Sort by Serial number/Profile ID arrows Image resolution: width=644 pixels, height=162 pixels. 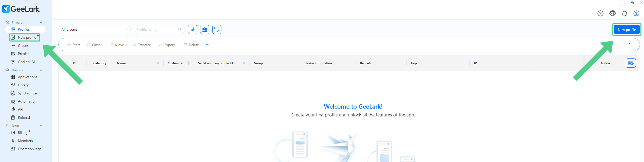[x=244, y=63]
